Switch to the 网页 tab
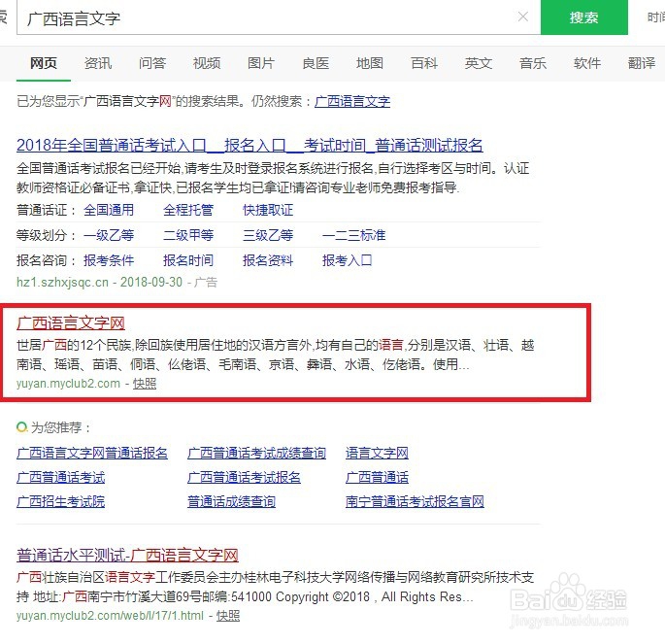The height and width of the screenshot is (644, 665). click(x=44, y=63)
